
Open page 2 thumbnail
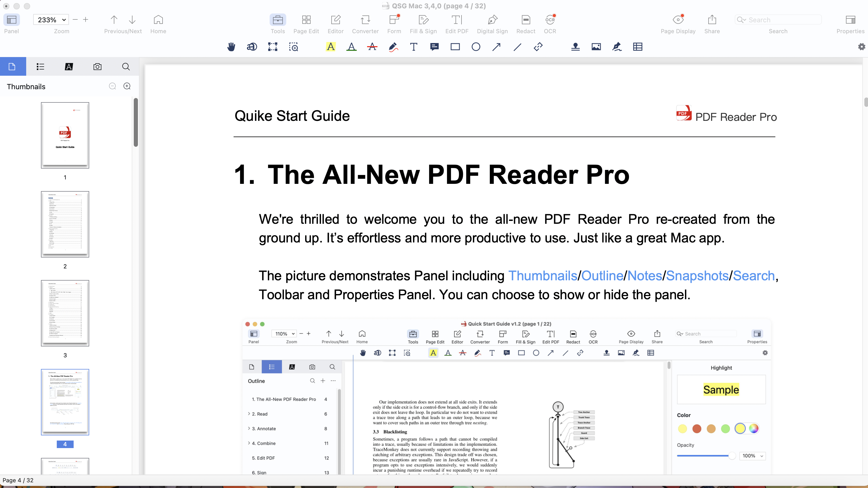(x=65, y=224)
